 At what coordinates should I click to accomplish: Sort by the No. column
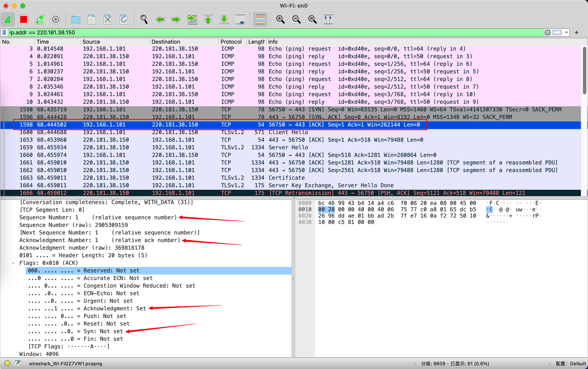[17, 42]
